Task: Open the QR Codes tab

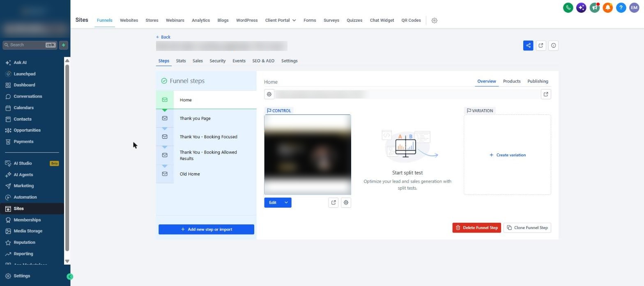Action: coord(411,20)
